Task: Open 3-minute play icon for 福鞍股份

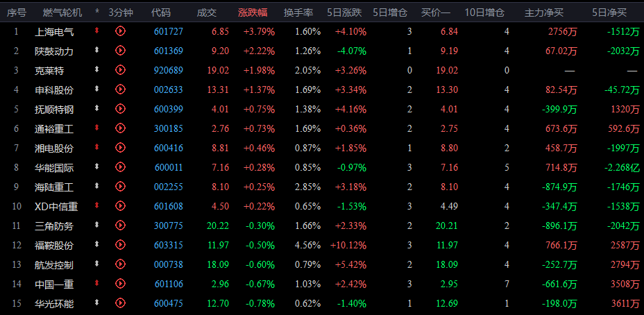Action: [120, 245]
